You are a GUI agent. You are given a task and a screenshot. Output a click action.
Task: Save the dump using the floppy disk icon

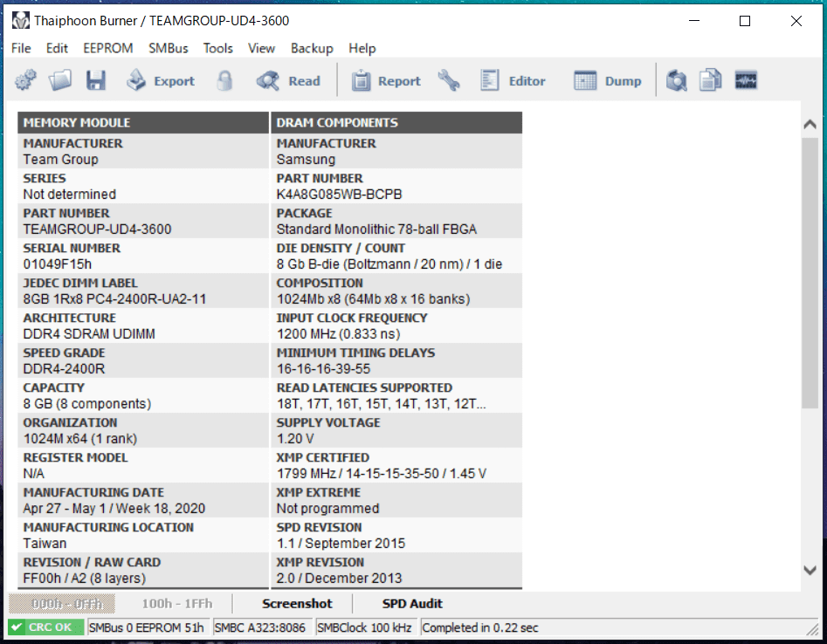[96, 80]
